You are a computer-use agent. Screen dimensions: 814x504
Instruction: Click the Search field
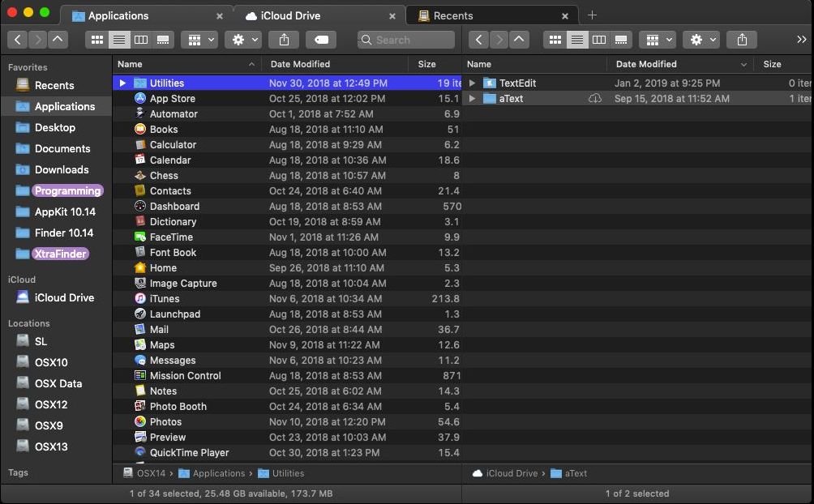click(406, 40)
